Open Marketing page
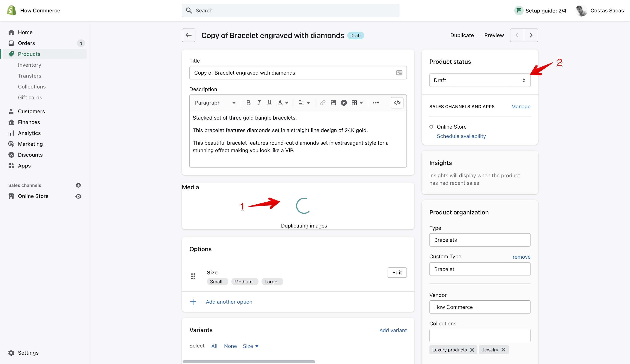This screenshot has height=364, width=630. (x=30, y=144)
